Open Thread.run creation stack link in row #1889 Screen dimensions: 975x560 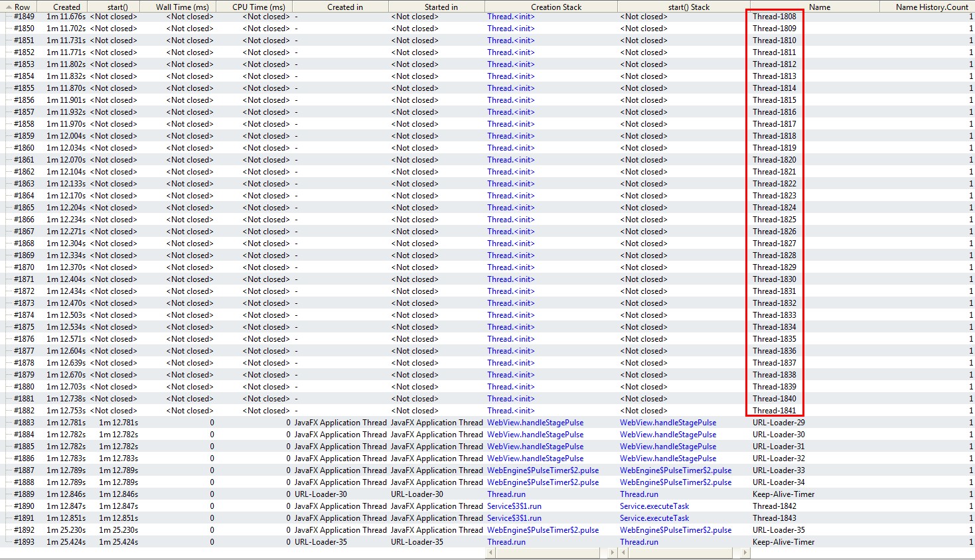[506, 494]
